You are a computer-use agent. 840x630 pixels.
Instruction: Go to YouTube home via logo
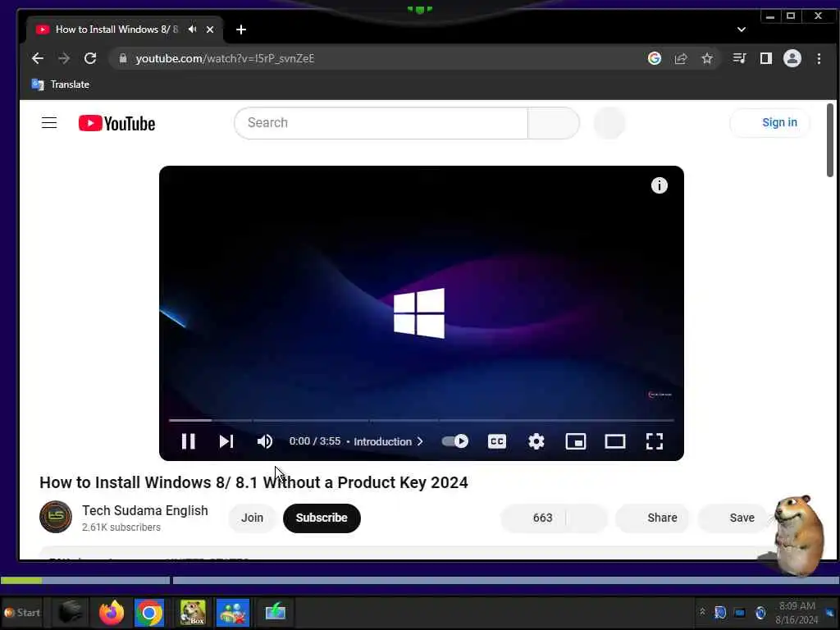[116, 123]
